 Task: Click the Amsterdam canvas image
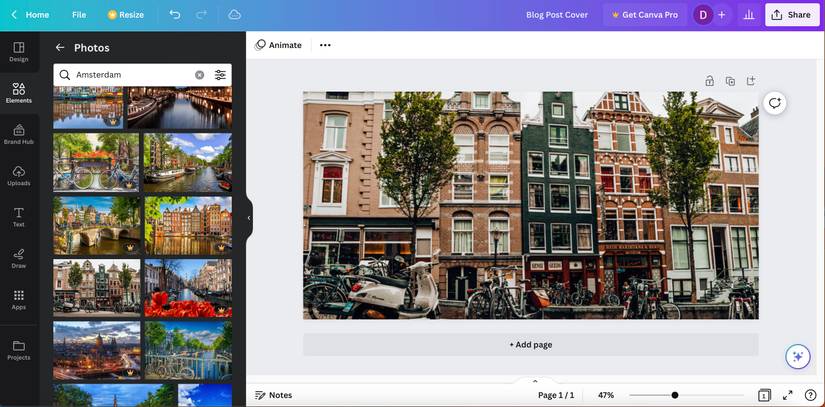pyautogui.click(x=530, y=205)
